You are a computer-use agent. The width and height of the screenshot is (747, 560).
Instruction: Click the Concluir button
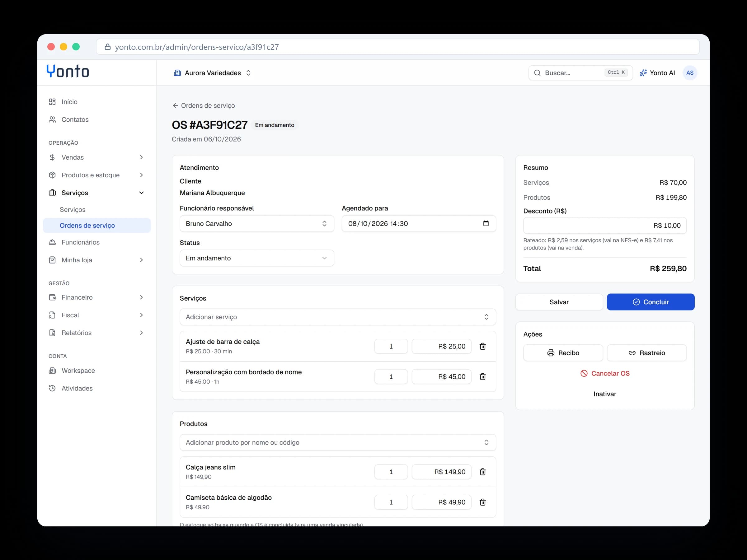[x=651, y=302]
